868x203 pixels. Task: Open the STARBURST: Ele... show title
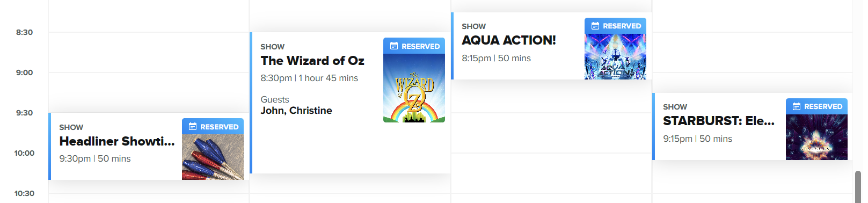click(719, 121)
